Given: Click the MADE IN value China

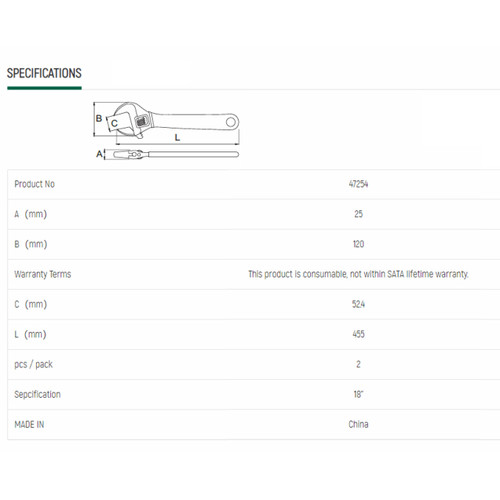Looking at the screenshot, I should (358, 424).
